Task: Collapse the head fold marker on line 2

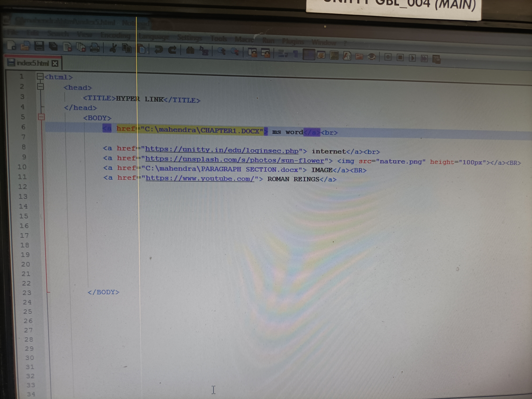Action: (x=40, y=87)
